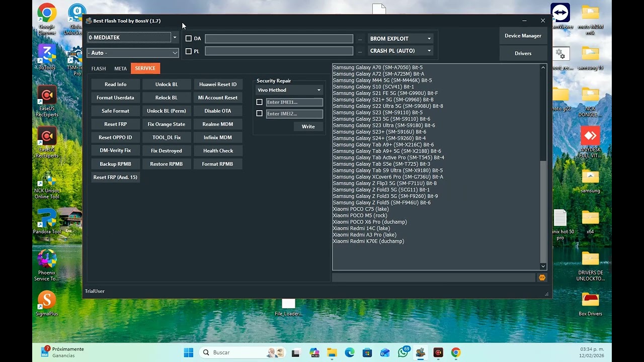The image size is (644, 362).
Task: Open the TeamViewer desktop shortcut
Action: tap(560, 16)
